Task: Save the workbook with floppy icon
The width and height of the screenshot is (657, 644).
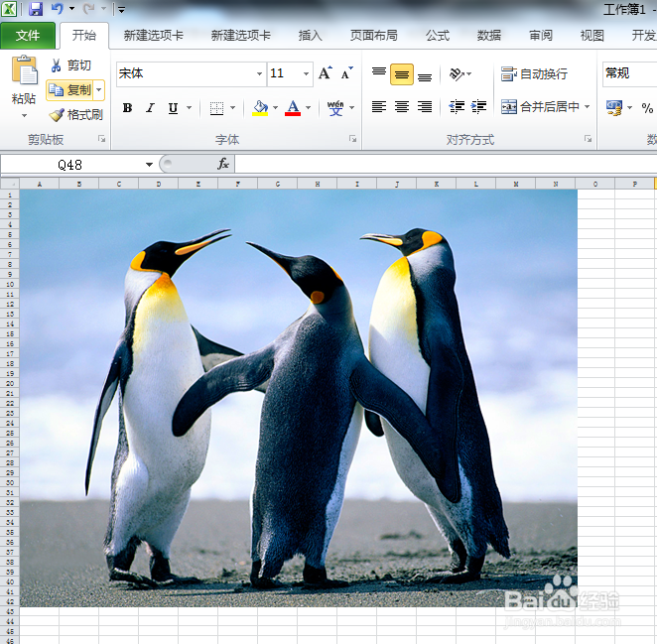Action: pos(36,9)
